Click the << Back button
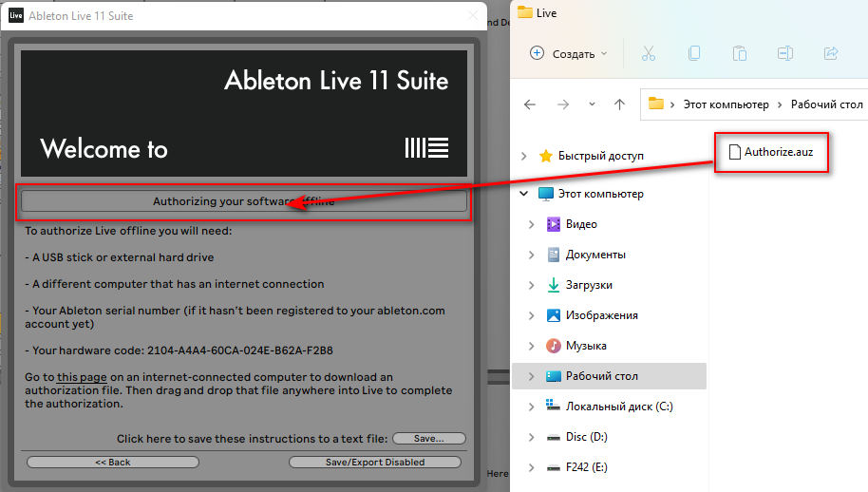 click(113, 463)
